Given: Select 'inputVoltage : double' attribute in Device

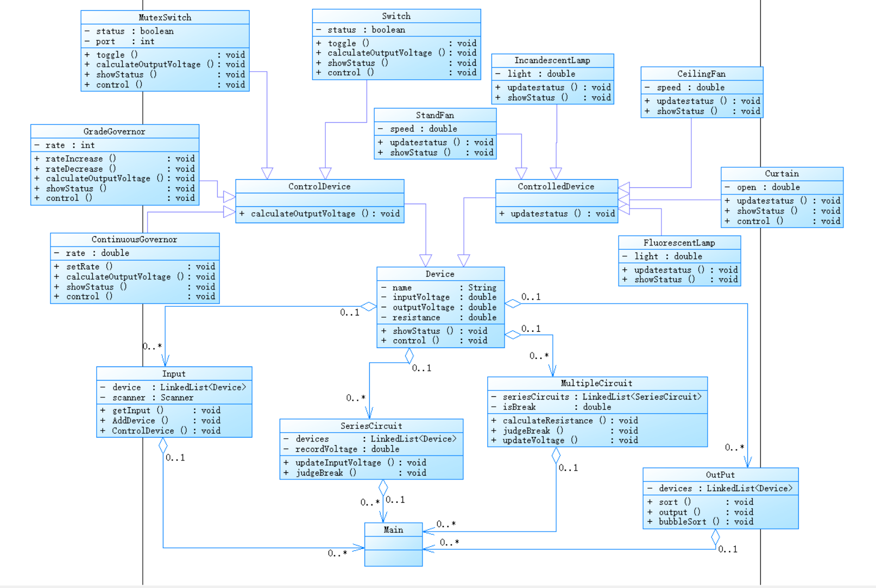Looking at the screenshot, I should click(440, 297).
